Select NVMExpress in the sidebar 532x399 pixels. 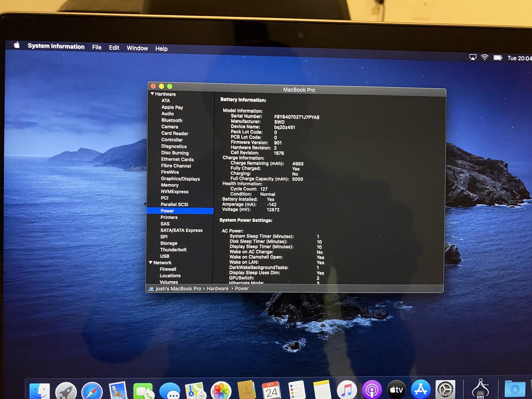click(175, 191)
